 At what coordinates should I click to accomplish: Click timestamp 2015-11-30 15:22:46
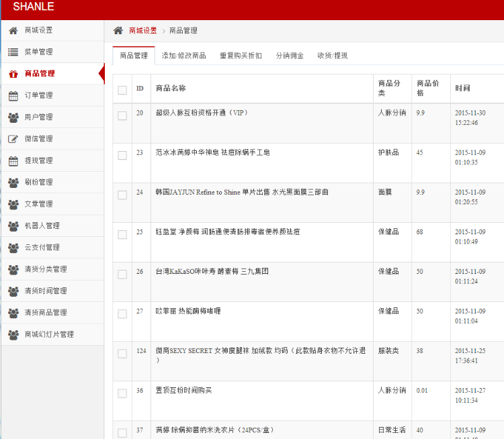coord(470,117)
